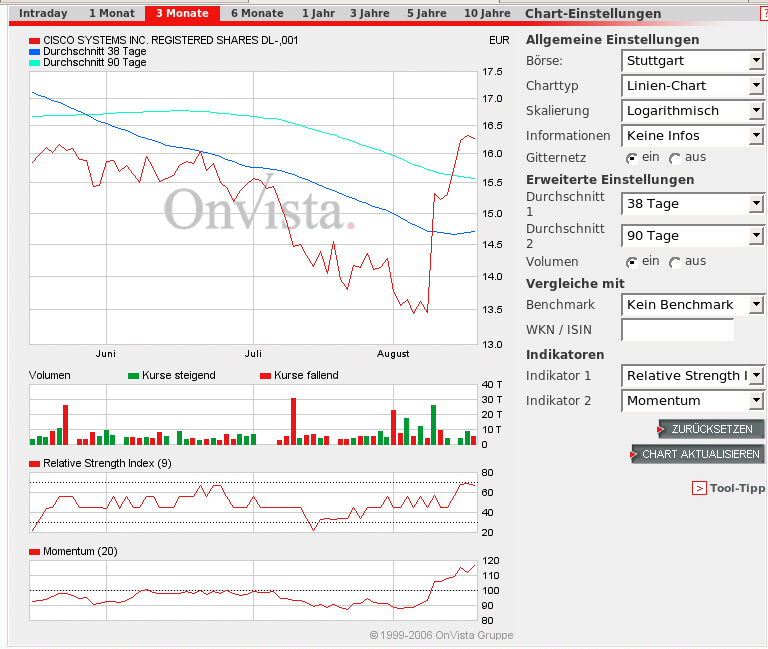Image resolution: width=768 pixels, height=649 pixels.
Task: Click the CHART AKTUALISIEREN button
Action: pyautogui.click(x=697, y=455)
